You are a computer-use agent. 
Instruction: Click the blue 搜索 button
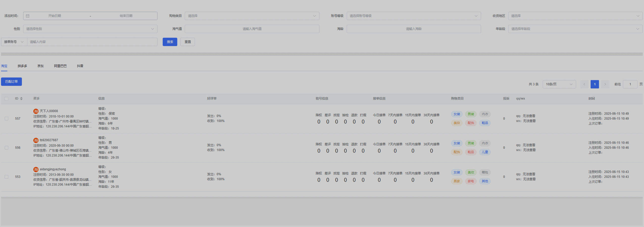pos(170,42)
